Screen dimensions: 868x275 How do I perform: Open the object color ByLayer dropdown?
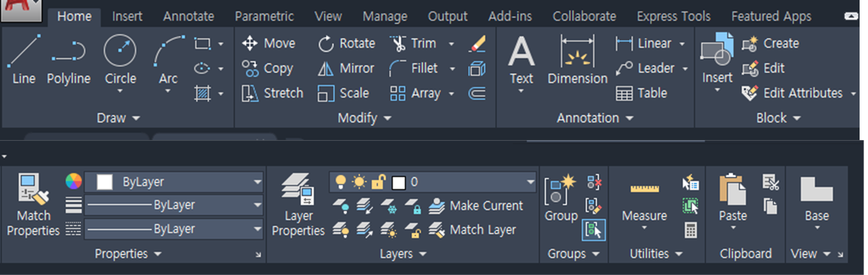coord(174,182)
